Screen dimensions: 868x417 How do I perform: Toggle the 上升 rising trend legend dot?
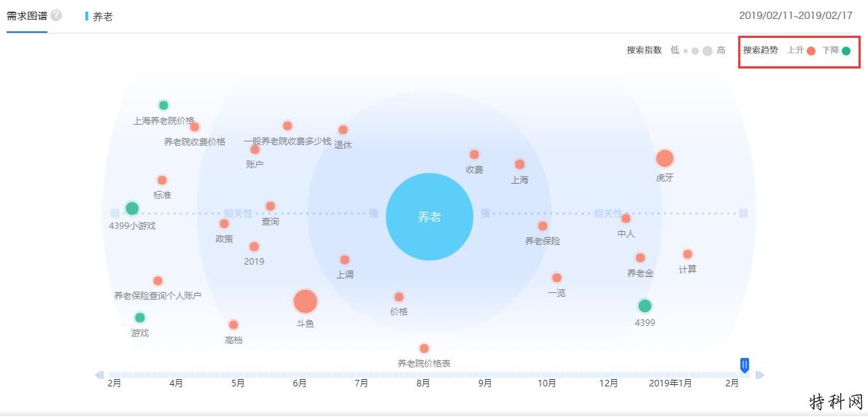811,51
